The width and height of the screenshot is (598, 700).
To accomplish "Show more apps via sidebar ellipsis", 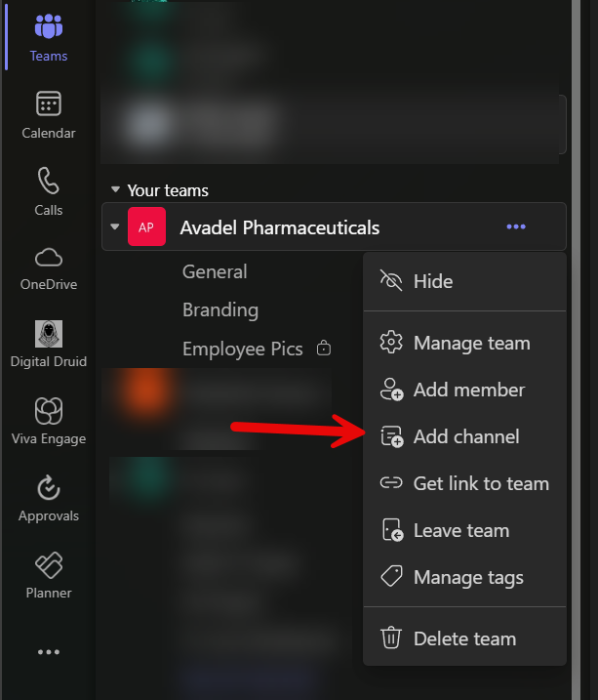I will click(x=49, y=652).
